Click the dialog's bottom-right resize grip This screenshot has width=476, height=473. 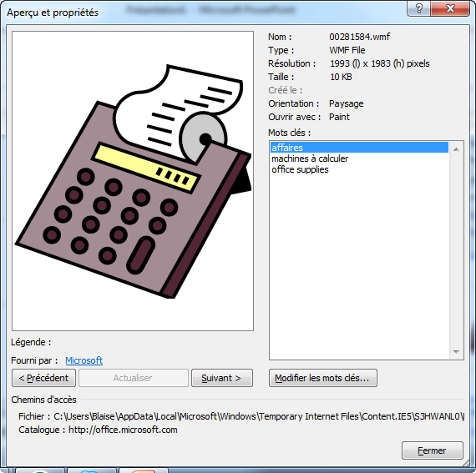click(x=466, y=463)
